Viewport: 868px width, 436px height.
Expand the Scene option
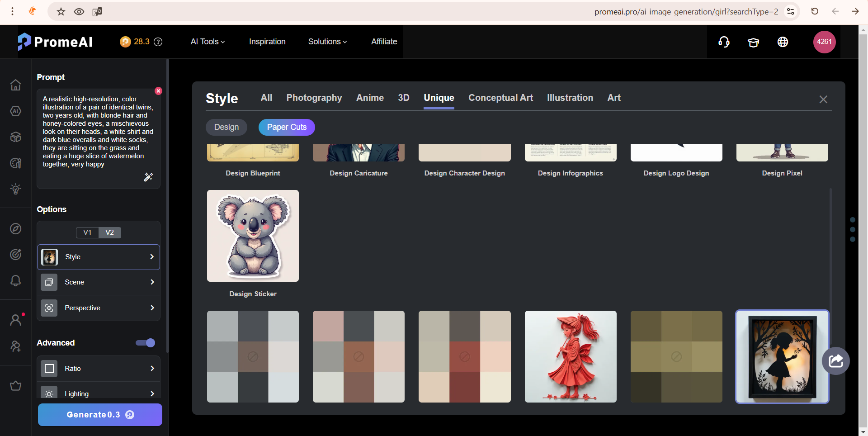[x=99, y=282]
